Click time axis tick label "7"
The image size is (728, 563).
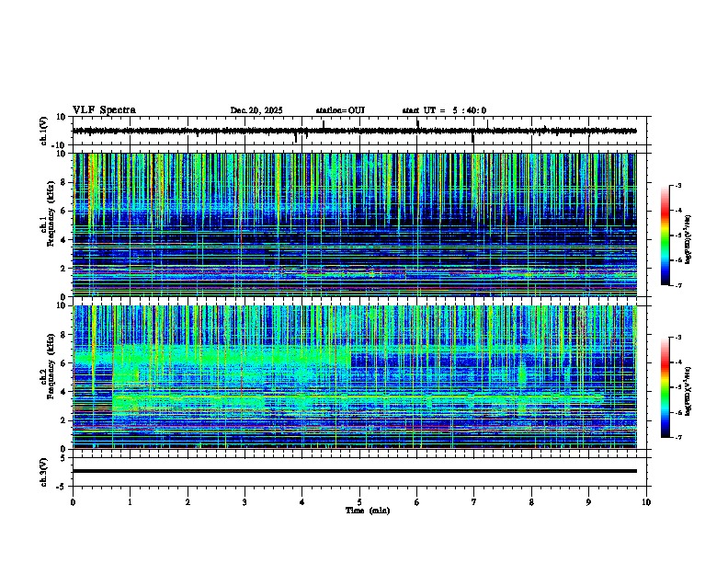tap(474, 502)
